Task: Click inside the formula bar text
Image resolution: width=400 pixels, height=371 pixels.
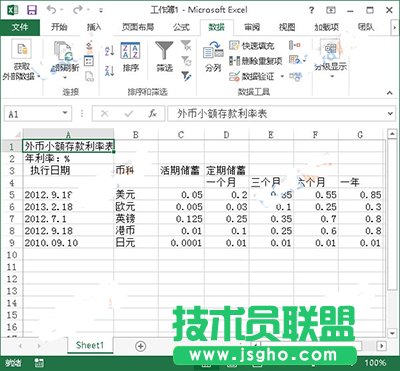Action: (x=222, y=114)
